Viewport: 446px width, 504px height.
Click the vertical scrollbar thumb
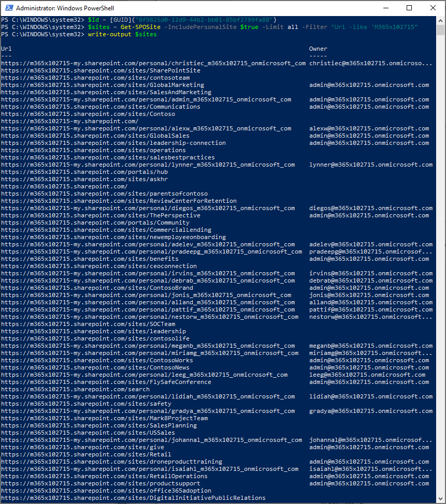point(440,30)
